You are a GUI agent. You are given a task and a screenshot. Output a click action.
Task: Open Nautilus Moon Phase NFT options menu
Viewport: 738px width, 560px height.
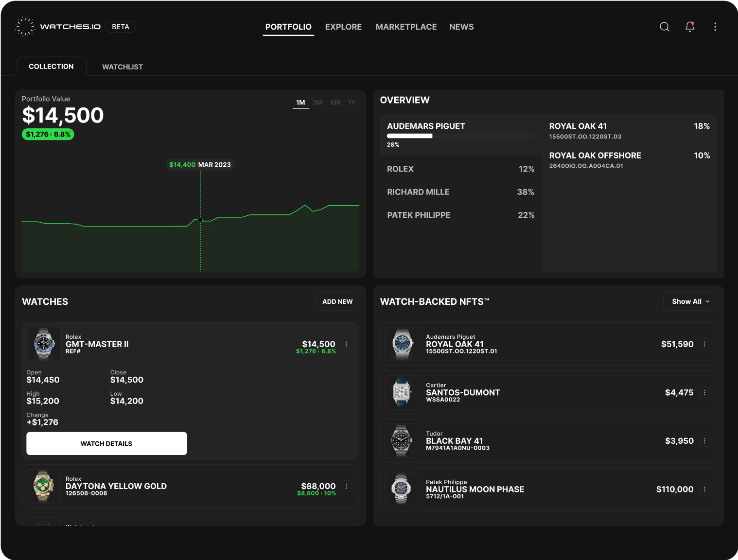pyautogui.click(x=704, y=489)
